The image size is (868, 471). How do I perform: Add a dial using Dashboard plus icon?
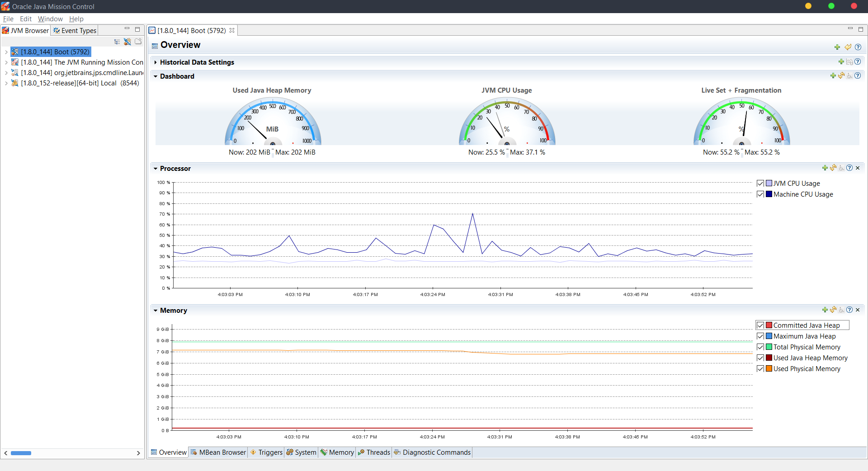click(833, 76)
